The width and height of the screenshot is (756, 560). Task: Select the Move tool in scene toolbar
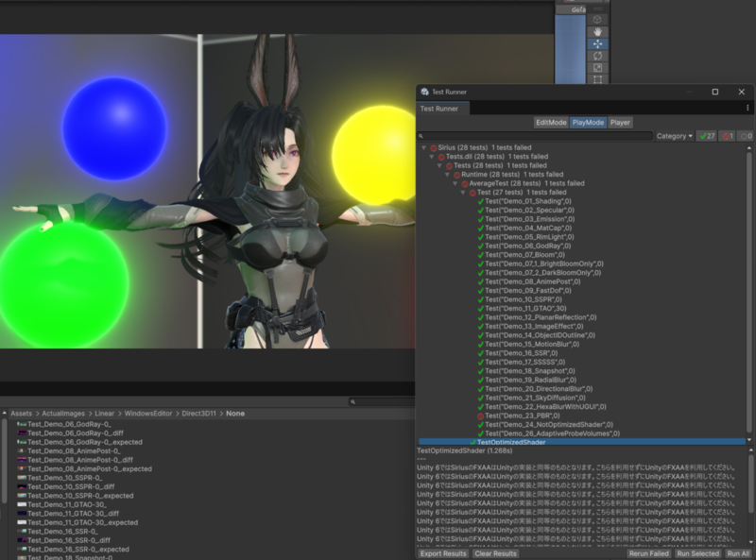point(597,43)
